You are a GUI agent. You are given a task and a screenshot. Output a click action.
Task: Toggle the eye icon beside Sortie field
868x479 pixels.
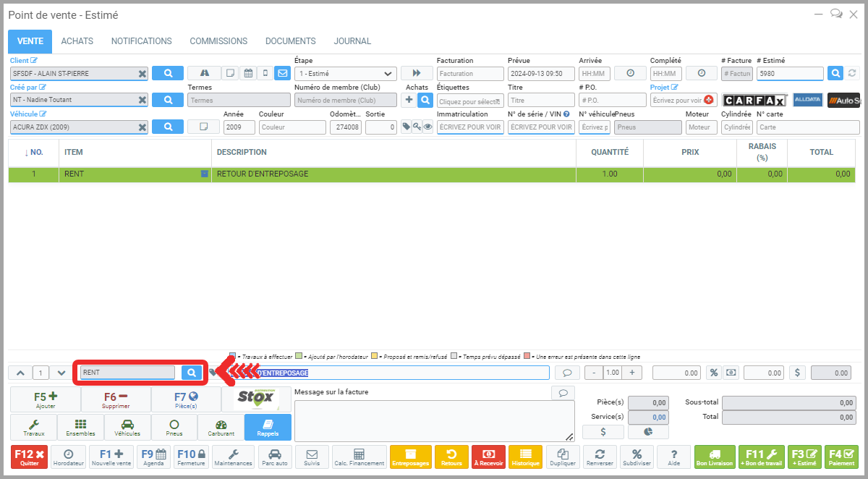click(x=427, y=127)
